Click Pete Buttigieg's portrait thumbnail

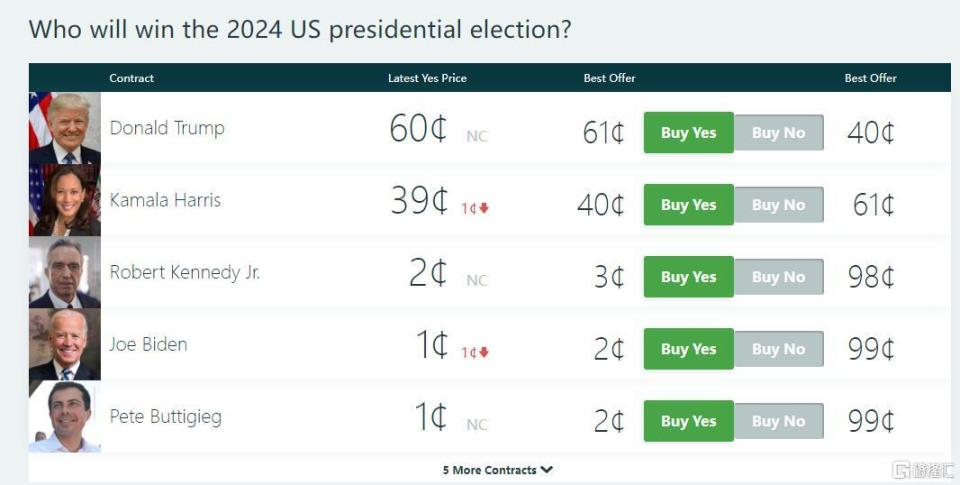point(65,416)
